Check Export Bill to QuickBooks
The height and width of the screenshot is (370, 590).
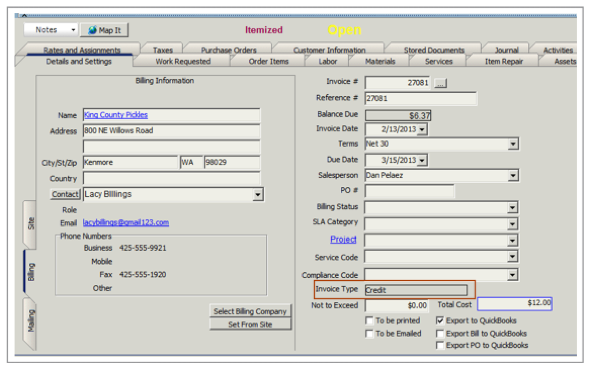click(439, 334)
